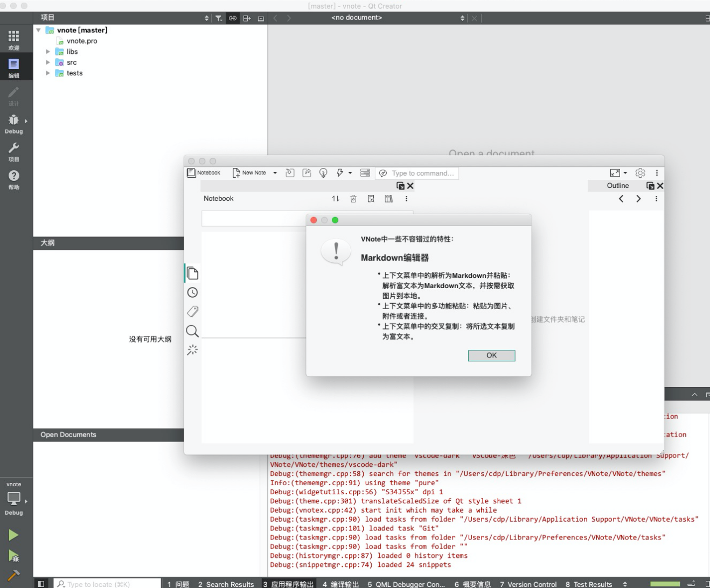Open 帮助 help mode
This screenshot has height=588, width=710.
tap(14, 180)
